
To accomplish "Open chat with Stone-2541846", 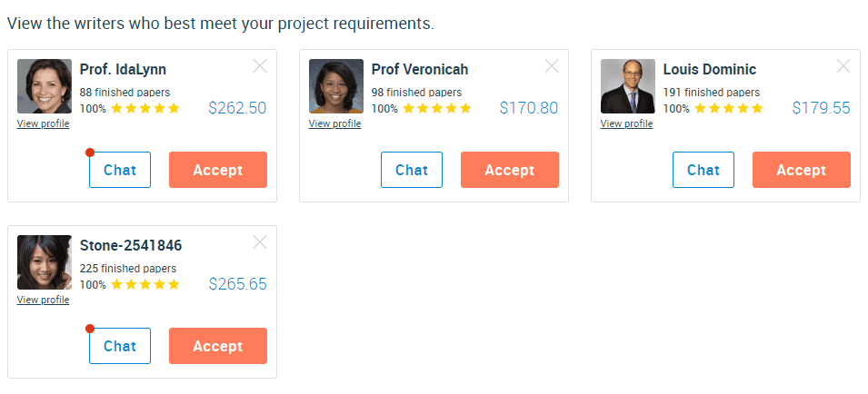I will (x=120, y=346).
